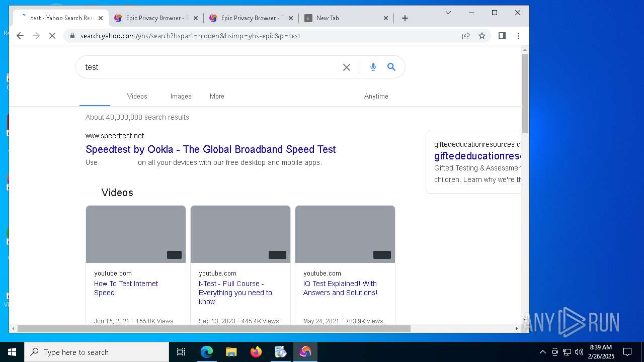This screenshot has width=644, height=362.
Task: Open t-Test Full Course video link
Action: [235, 293]
